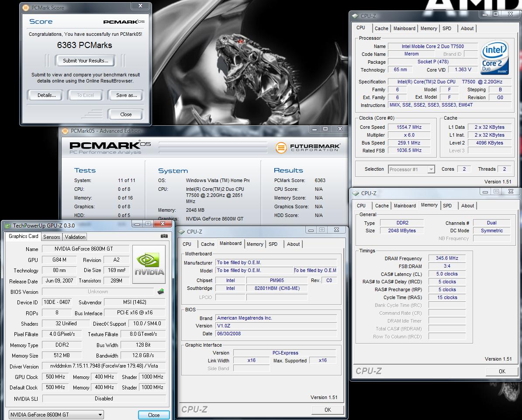Screen dimensions: 522x420
Task: Close the PCMark Score dialog via X
Action: (x=141, y=6)
